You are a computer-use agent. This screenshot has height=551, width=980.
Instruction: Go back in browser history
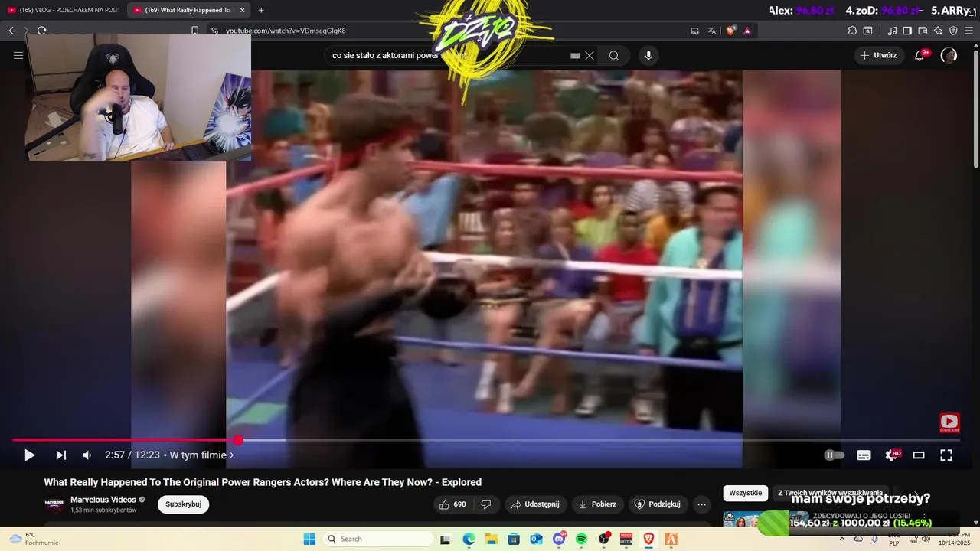(x=11, y=31)
